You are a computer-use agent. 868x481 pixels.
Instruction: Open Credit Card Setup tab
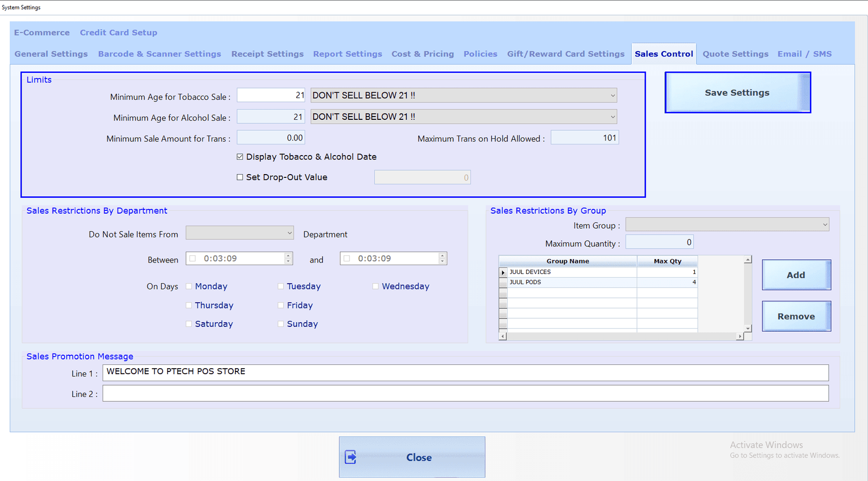[118, 33]
